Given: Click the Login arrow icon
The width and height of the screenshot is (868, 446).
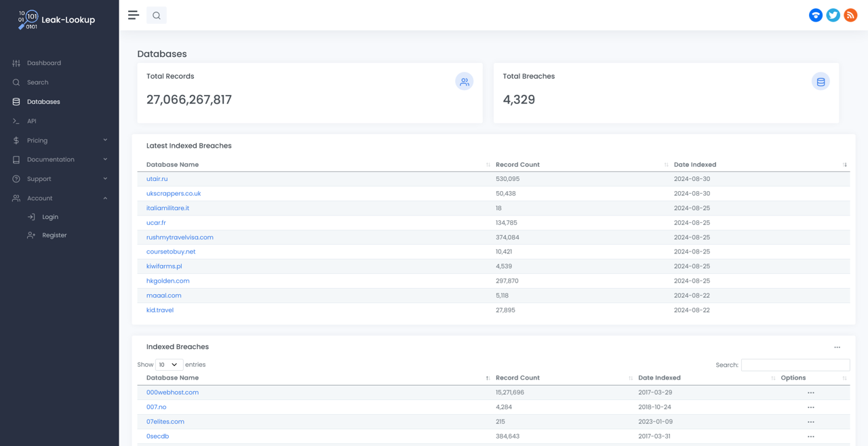Looking at the screenshot, I should click(31, 217).
